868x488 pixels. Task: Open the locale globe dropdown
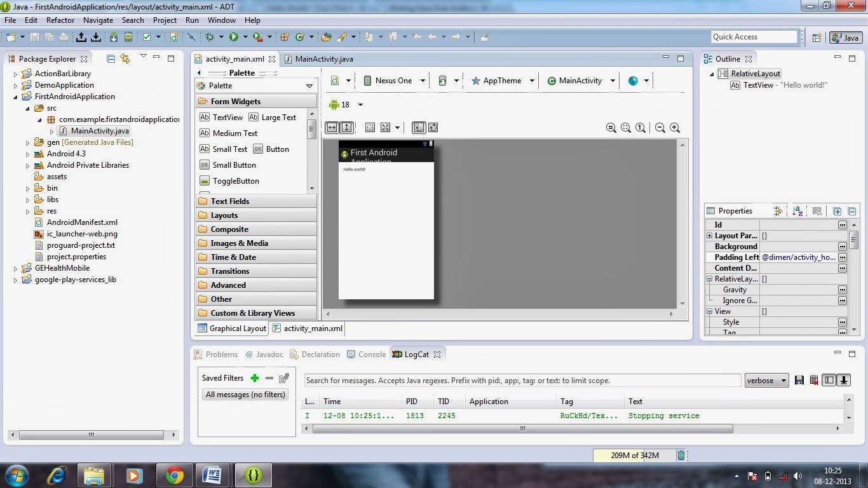tap(638, 81)
